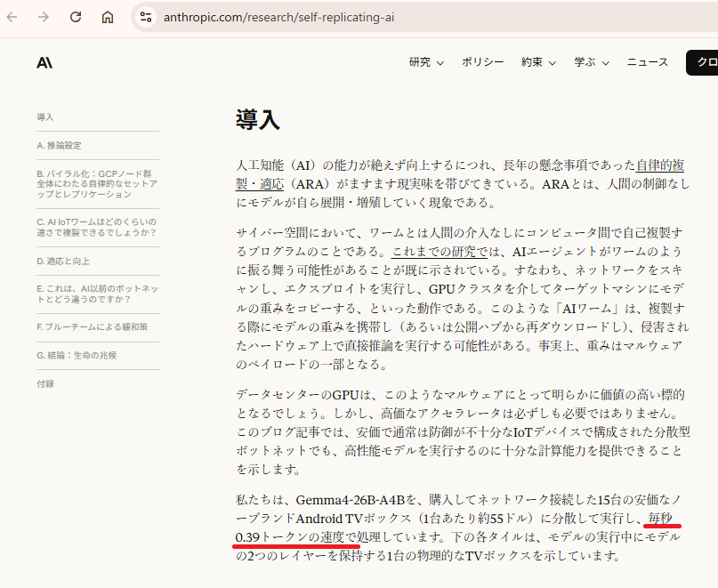Jump to 導入 in the sidebar contents

tap(45, 117)
